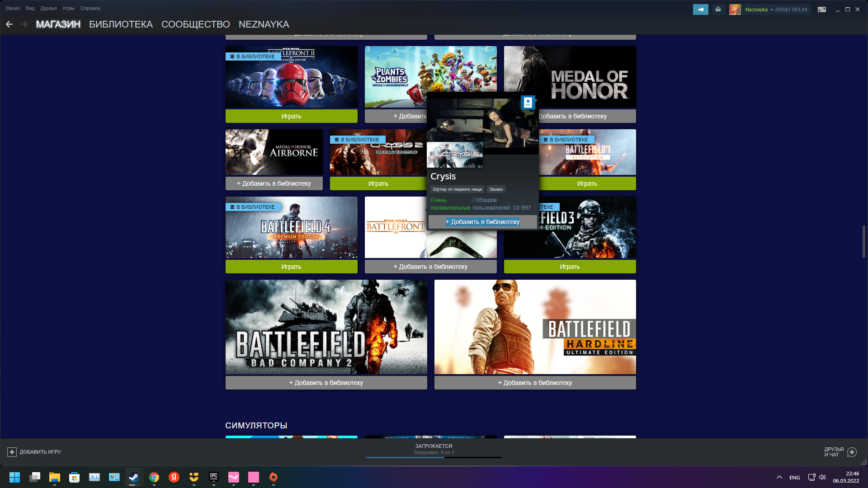Open File Explorer from taskbar
The height and width of the screenshot is (488, 868).
point(55,477)
